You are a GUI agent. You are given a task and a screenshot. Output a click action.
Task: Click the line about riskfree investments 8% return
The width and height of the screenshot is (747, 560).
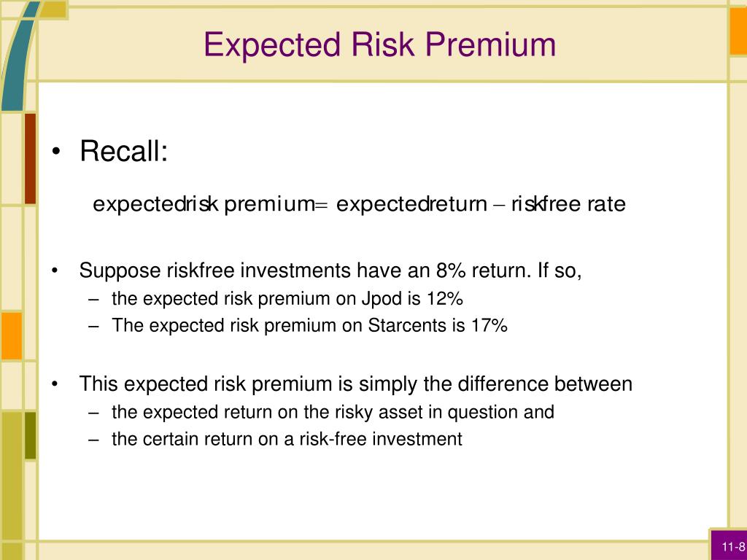(330, 271)
